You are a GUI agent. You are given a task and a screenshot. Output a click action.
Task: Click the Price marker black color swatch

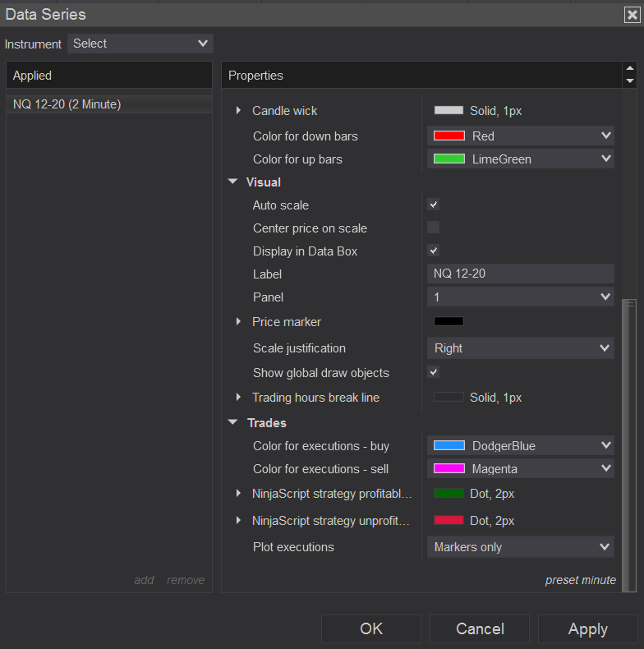[448, 322]
